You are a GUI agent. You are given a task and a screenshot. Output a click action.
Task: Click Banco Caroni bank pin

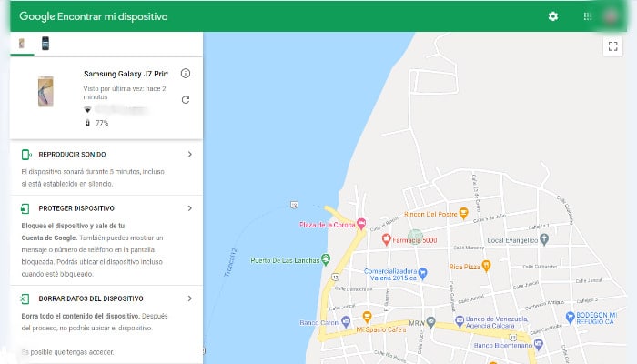point(346,322)
